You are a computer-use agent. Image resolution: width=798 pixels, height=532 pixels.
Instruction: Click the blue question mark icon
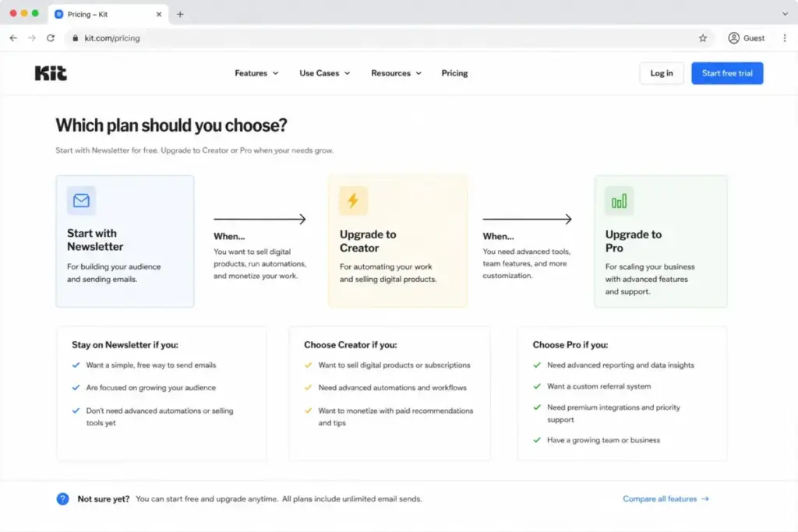[x=62, y=499]
